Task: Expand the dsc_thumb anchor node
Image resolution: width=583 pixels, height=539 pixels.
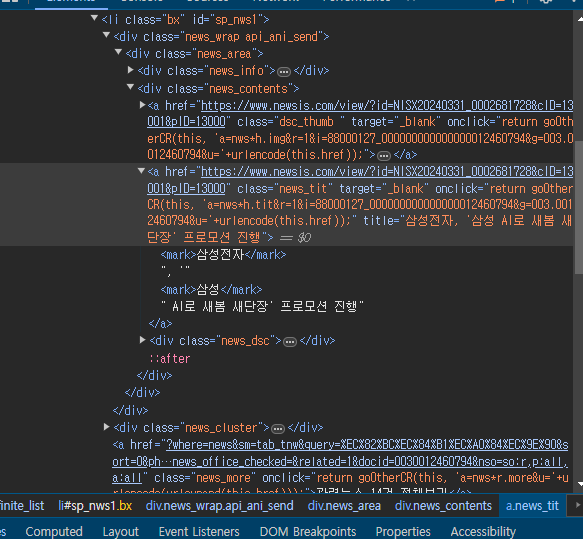Action: coord(142,105)
